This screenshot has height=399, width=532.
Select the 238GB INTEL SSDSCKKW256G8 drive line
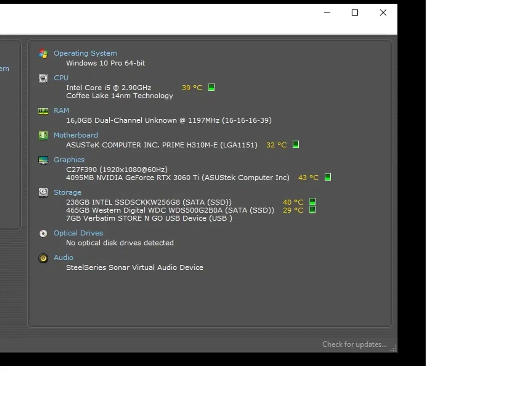tap(149, 202)
